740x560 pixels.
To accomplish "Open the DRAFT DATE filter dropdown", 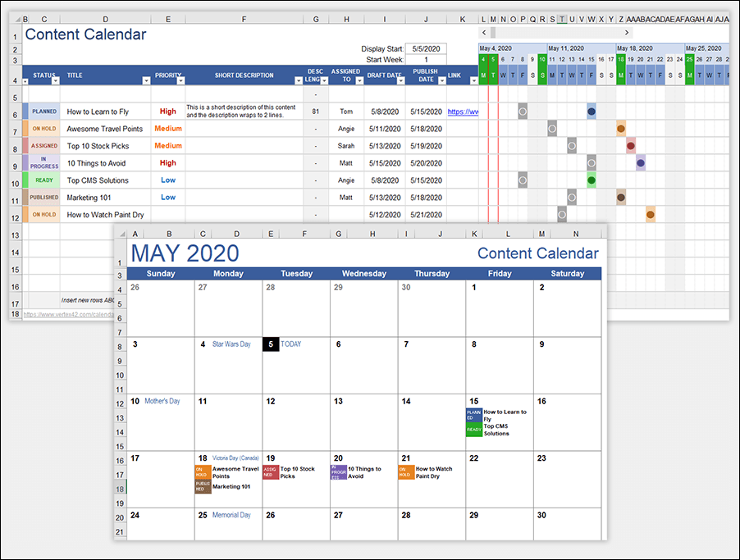I will coord(400,80).
